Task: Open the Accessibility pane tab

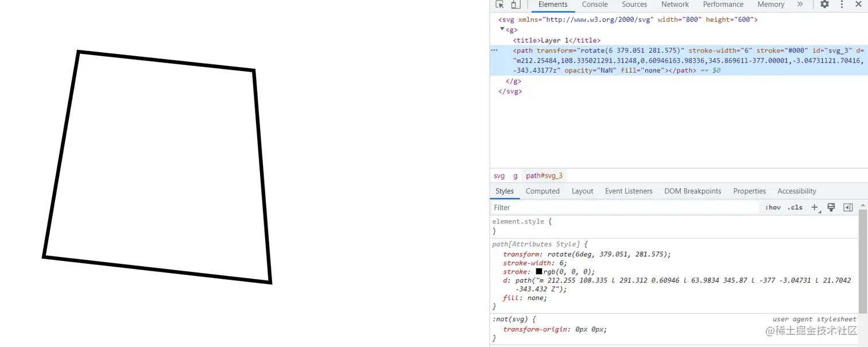Action: coord(796,192)
